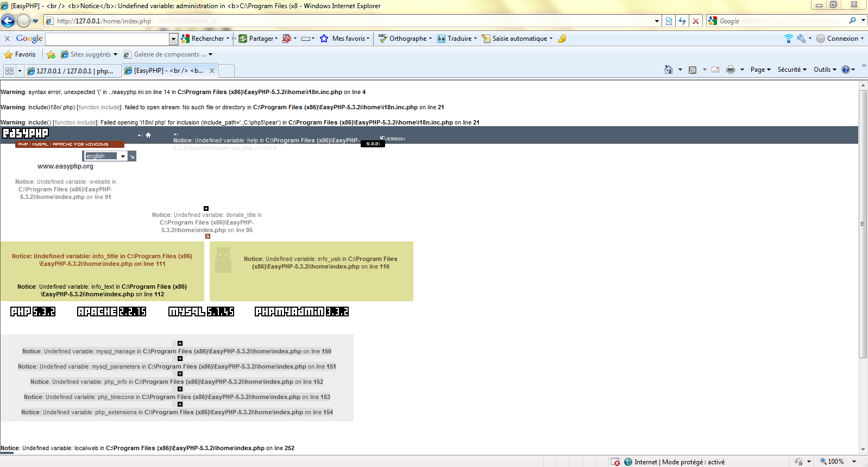
Task: Click in the address bar URL field
Action: (x=353, y=21)
